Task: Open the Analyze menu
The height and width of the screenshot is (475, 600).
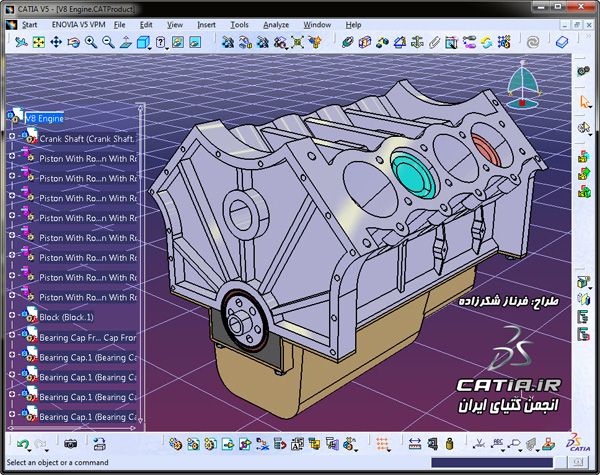Action: 276,25
